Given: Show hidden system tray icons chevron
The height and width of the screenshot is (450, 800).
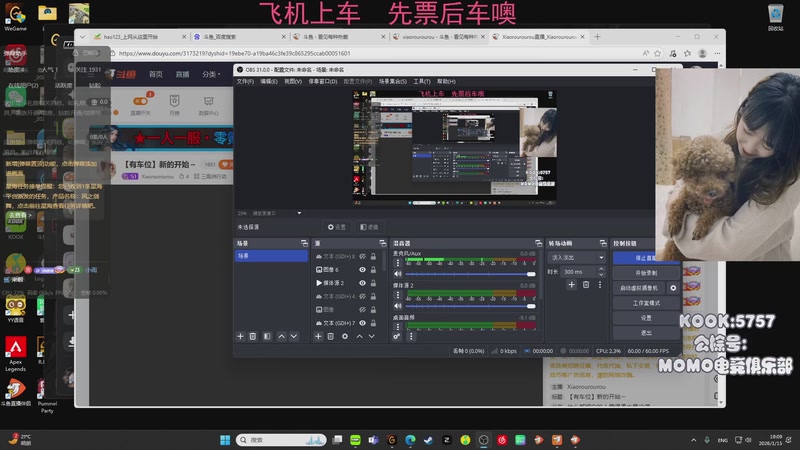Looking at the screenshot, I should [693, 440].
